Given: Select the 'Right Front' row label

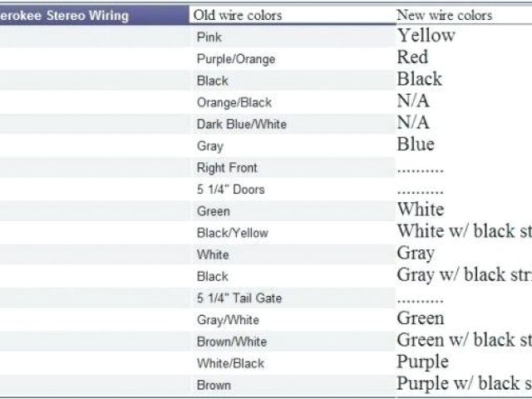Looking at the screenshot, I should pos(225,167).
